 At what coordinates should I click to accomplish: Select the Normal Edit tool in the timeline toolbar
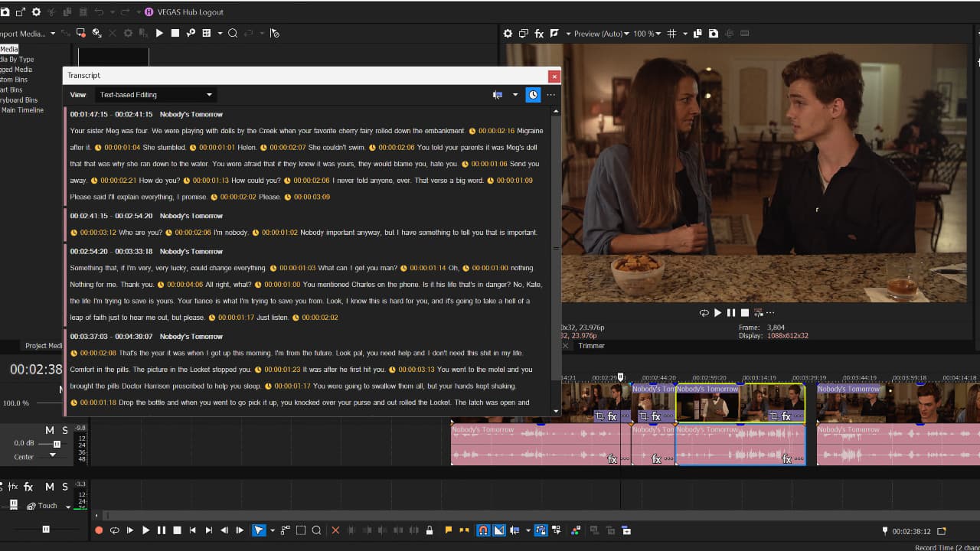[x=259, y=530]
